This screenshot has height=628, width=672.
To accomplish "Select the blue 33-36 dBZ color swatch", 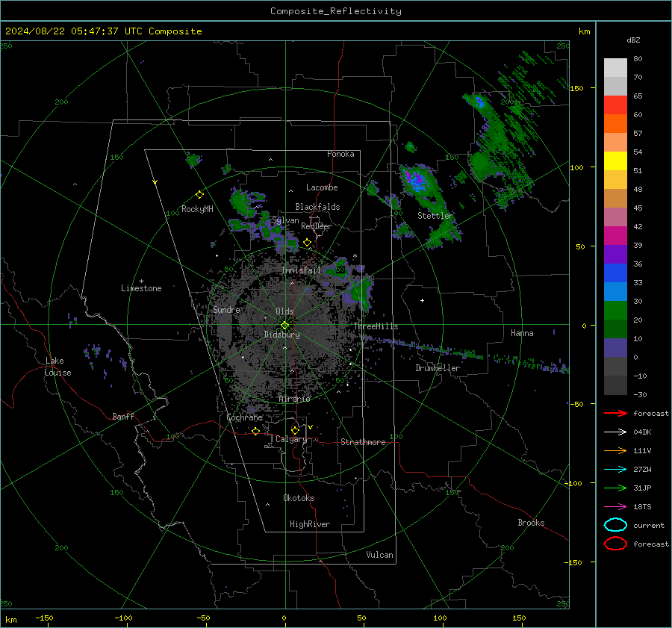I will pos(615,273).
